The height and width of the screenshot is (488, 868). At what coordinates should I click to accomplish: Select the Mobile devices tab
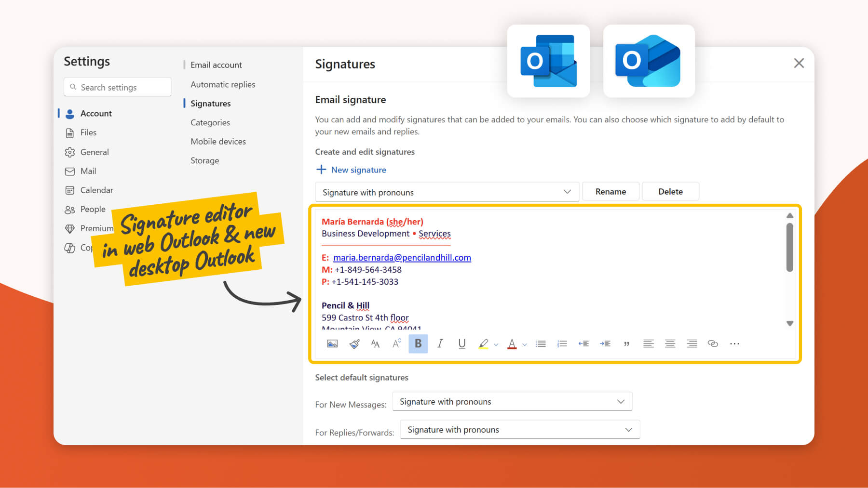click(218, 142)
